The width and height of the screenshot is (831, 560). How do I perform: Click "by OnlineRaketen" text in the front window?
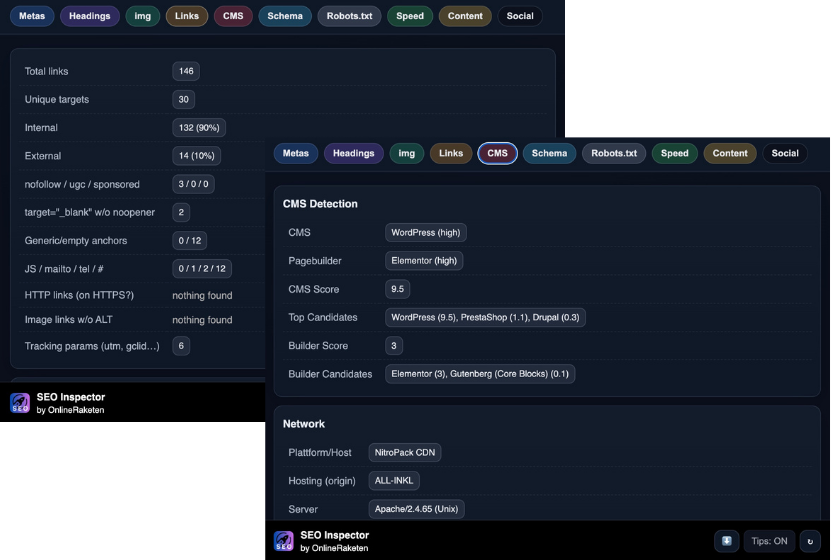(x=334, y=548)
